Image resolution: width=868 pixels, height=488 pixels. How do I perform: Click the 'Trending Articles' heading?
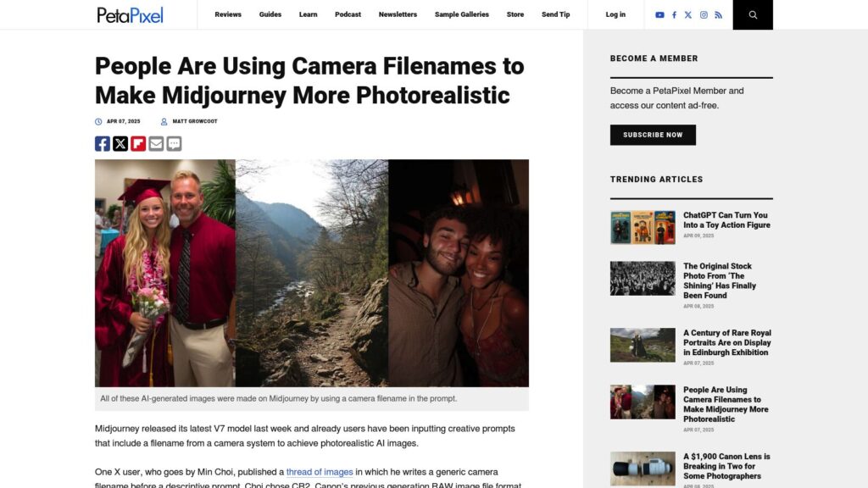(657, 180)
